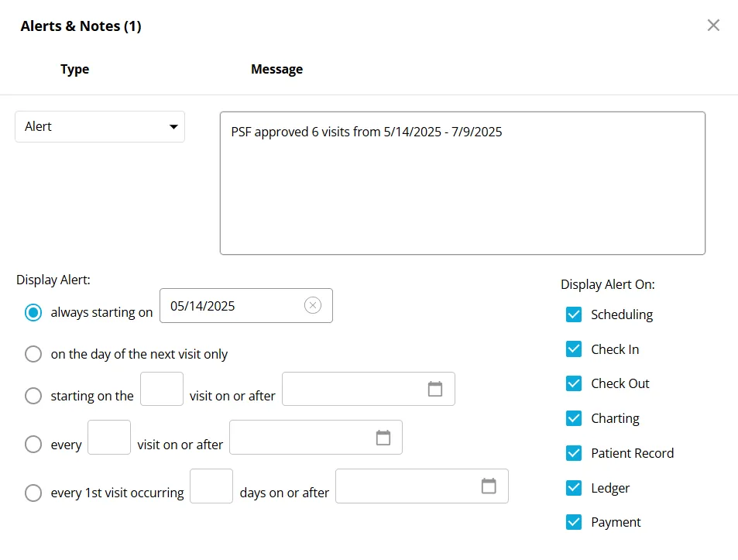Select 'every visit on or after' radio option
The image size is (738, 560).
point(33,444)
